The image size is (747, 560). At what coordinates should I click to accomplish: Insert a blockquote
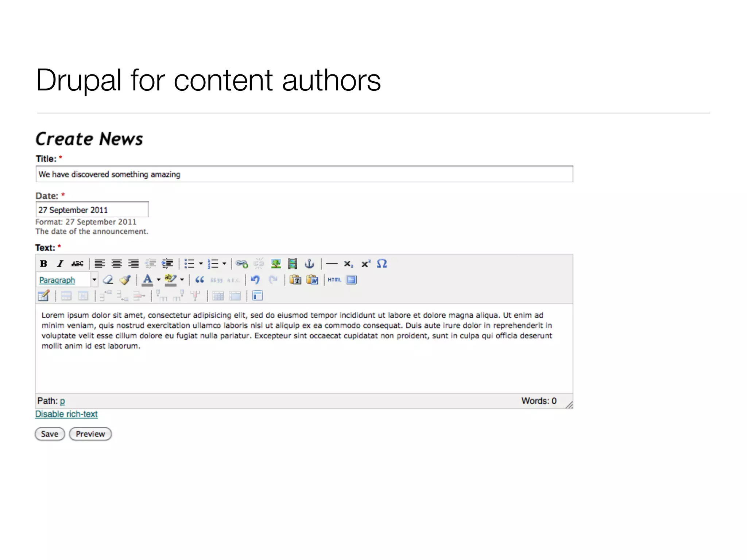point(200,280)
